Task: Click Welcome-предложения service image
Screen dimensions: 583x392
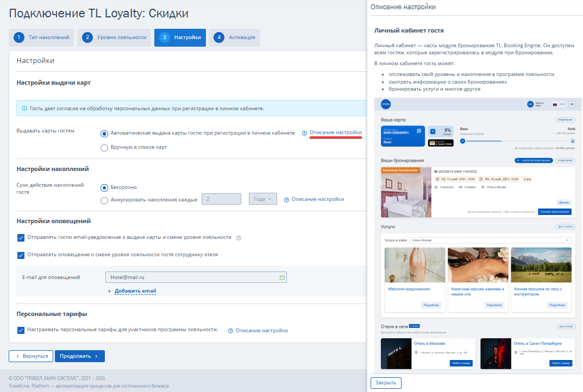Action: coord(415,265)
